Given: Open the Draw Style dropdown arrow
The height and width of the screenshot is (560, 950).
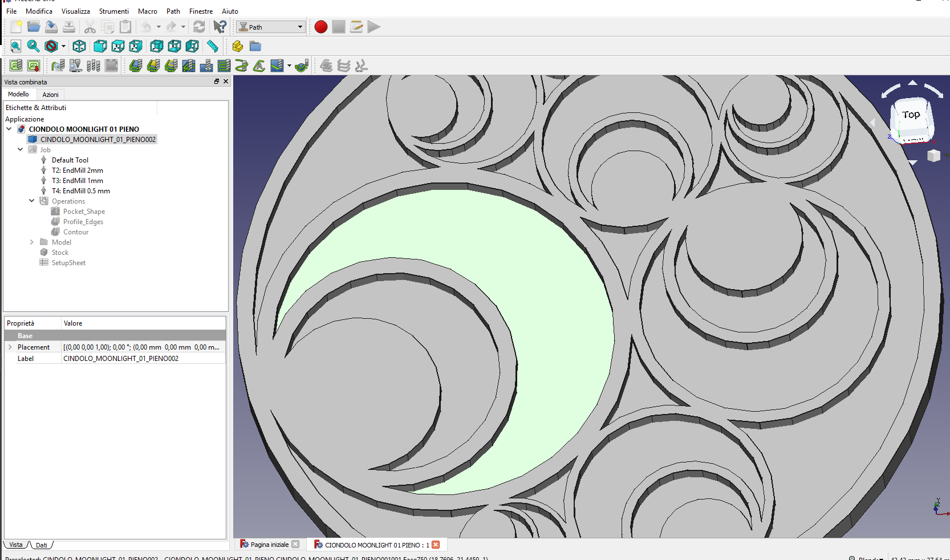Looking at the screenshot, I should coord(63,47).
